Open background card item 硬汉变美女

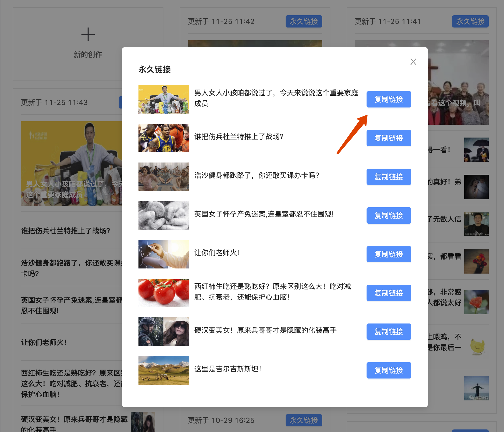pyautogui.click(x=74, y=424)
